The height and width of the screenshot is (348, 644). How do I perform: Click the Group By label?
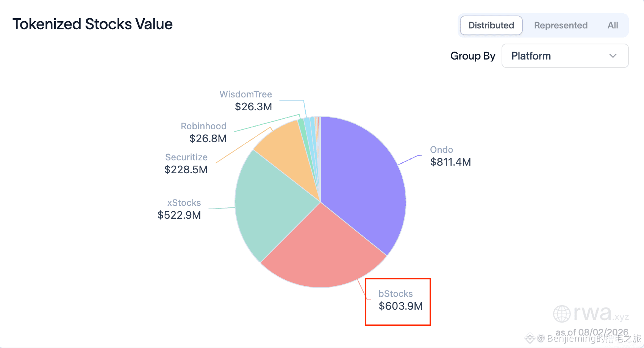tap(473, 56)
